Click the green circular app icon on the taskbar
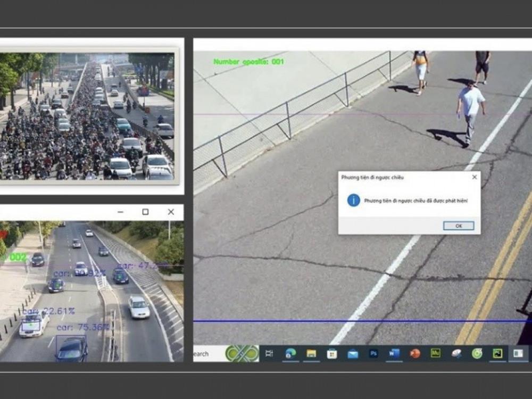 pos(477,354)
